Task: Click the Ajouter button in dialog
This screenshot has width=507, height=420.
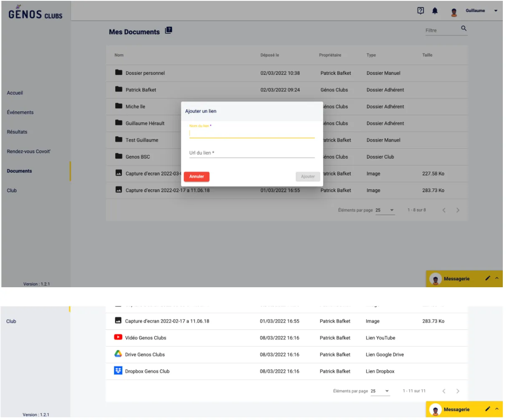Action: click(x=308, y=177)
